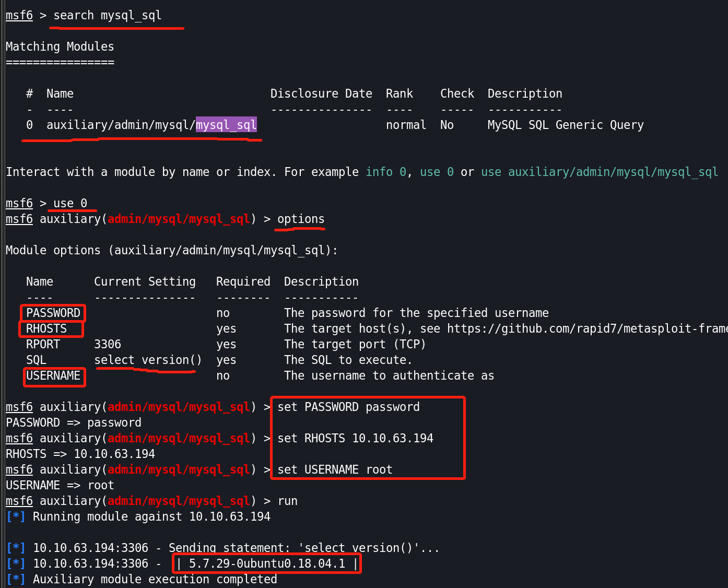Click the 'options' command text

click(301, 219)
